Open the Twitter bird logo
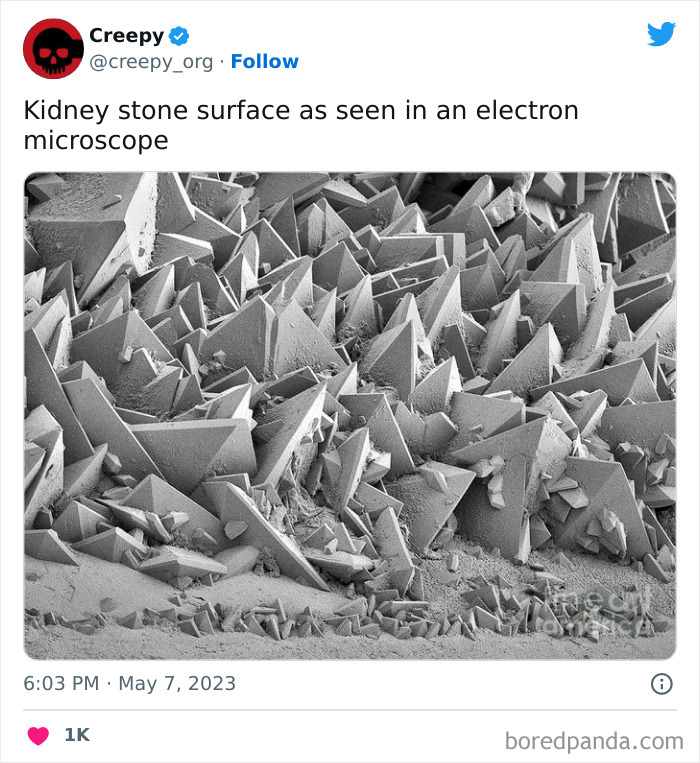Image resolution: width=700 pixels, height=763 pixels. point(661,34)
